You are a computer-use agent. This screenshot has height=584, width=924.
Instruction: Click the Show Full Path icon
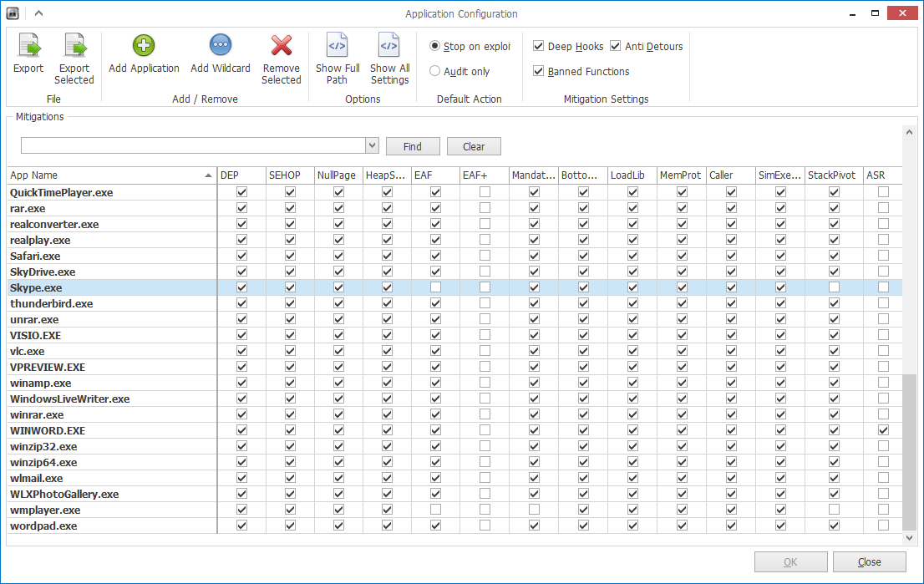coord(338,45)
